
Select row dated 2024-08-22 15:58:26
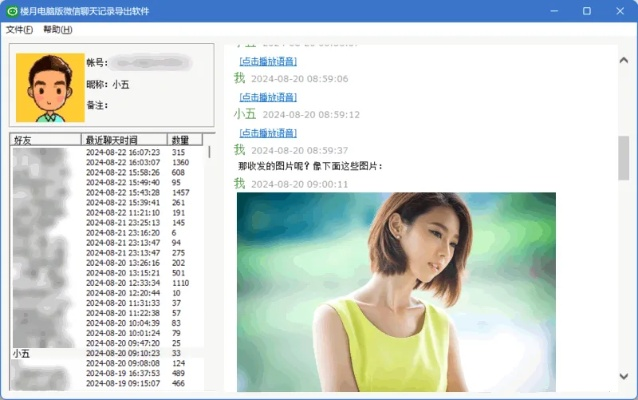(x=107, y=173)
